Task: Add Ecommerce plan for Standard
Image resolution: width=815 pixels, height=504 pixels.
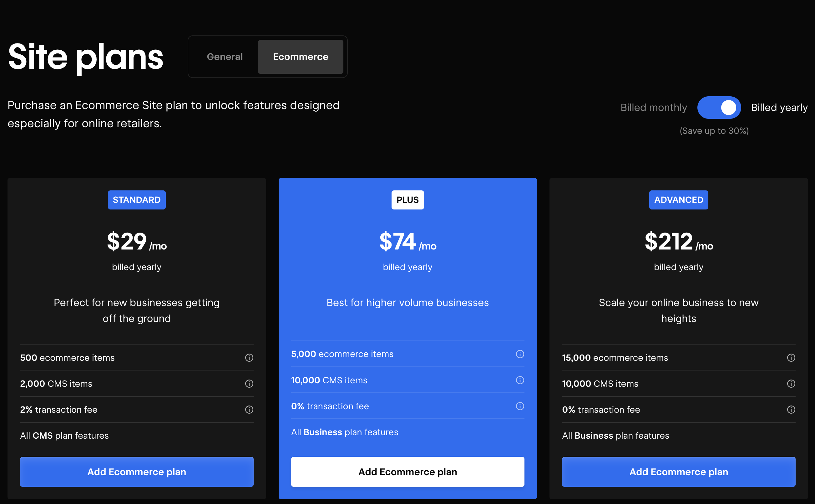Action: (x=137, y=472)
